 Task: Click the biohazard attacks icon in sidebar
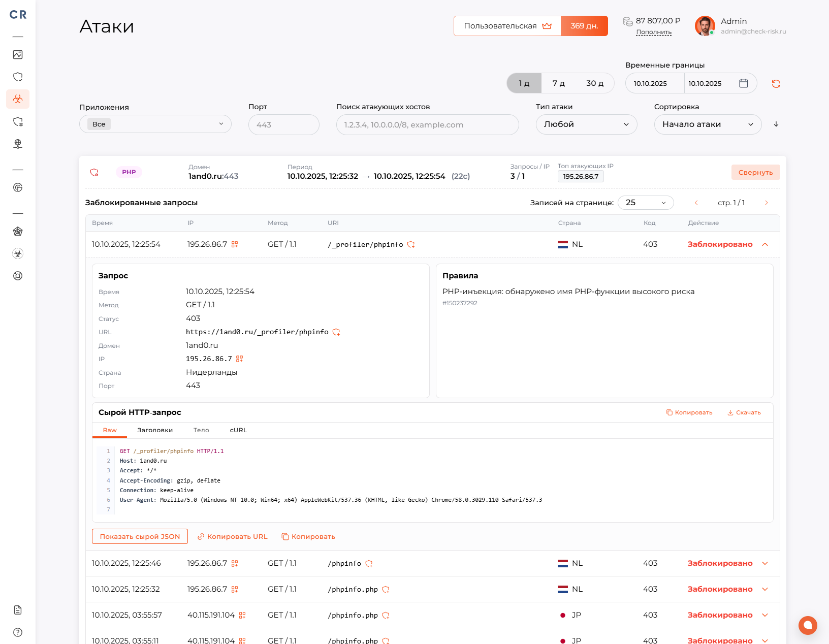coord(18,99)
